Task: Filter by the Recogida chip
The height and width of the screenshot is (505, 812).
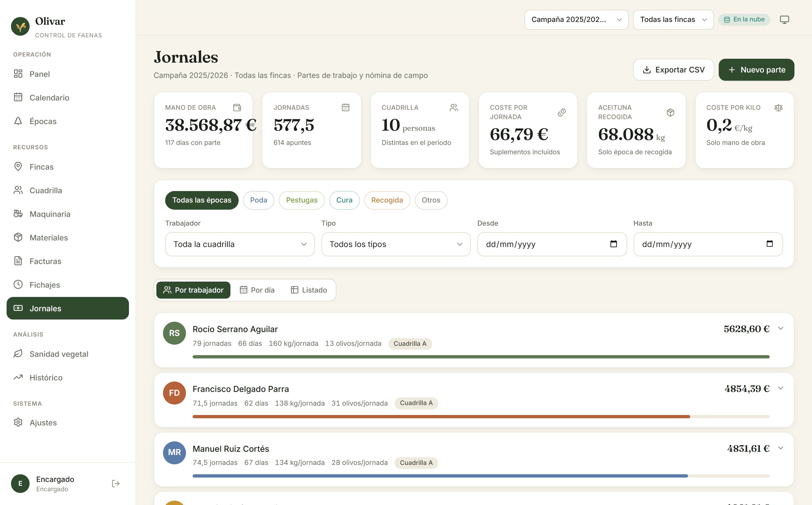Action: coord(387,200)
